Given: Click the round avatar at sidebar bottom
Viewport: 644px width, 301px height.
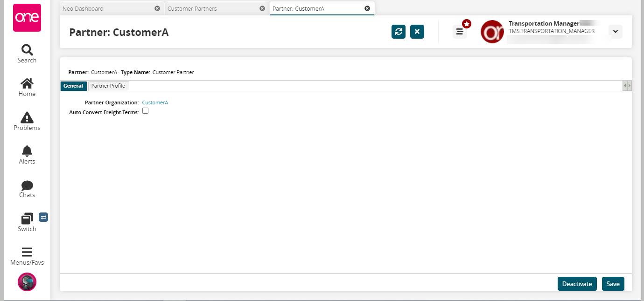Looking at the screenshot, I should click(27, 282).
